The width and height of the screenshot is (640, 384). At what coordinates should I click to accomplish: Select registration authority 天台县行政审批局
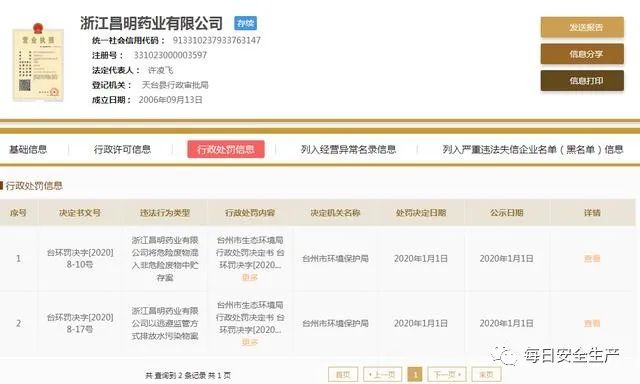(x=175, y=85)
